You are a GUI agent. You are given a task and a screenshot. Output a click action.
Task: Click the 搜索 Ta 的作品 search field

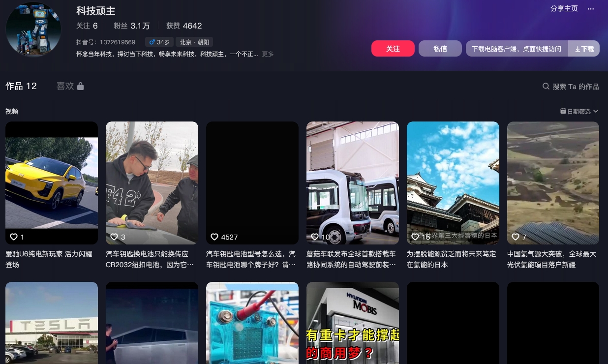coord(571,86)
